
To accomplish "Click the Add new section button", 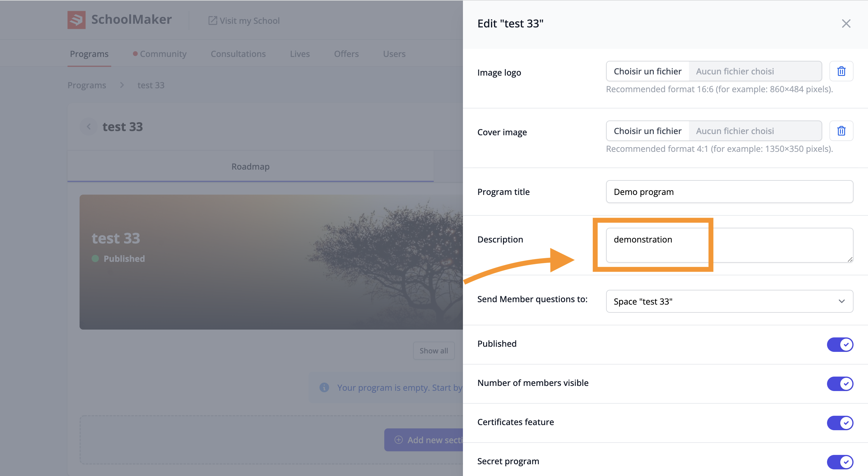I will click(x=423, y=440).
